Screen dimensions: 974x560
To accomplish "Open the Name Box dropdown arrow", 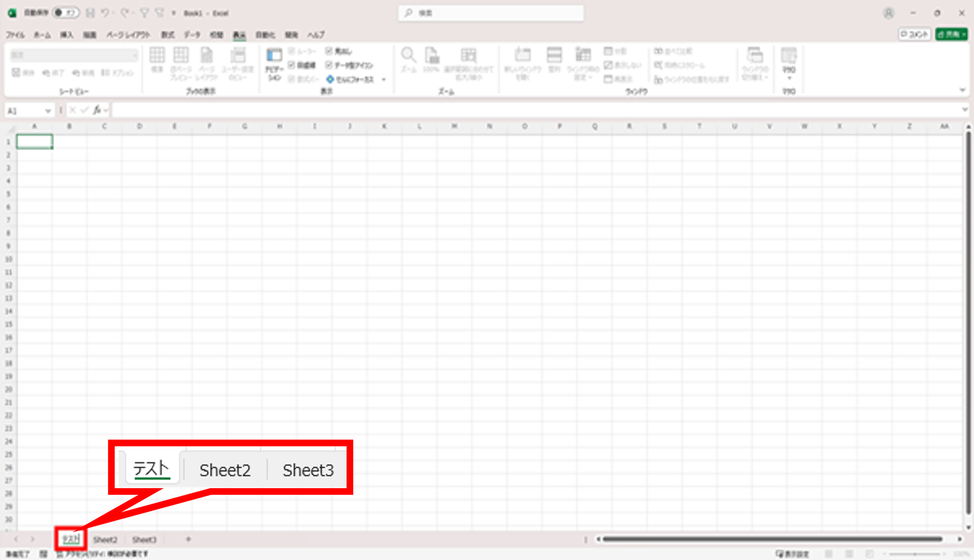I will pos(48,110).
